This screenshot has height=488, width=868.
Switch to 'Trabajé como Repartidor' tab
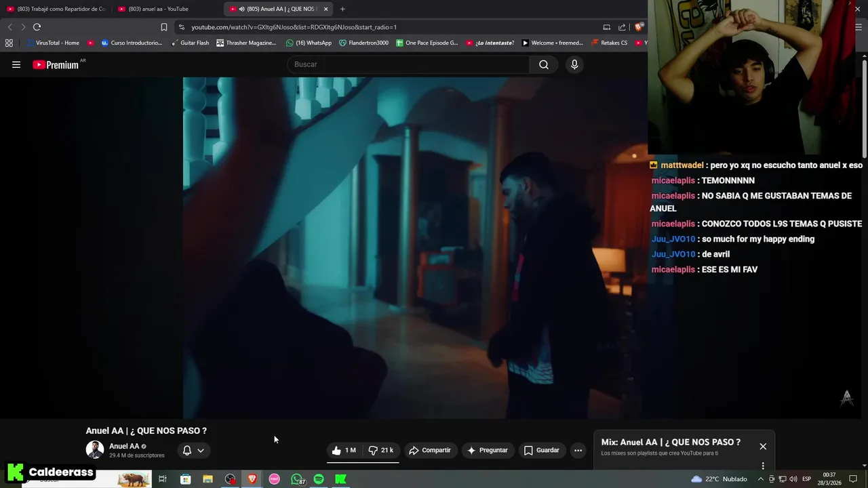[56, 9]
